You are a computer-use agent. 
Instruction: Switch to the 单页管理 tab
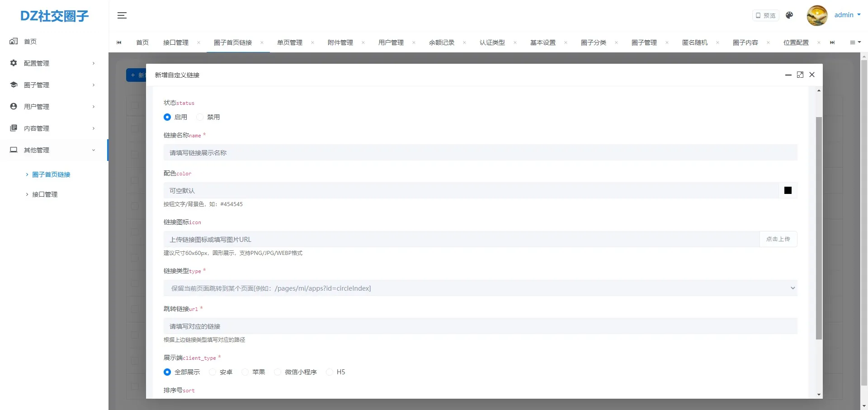pos(290,42)
